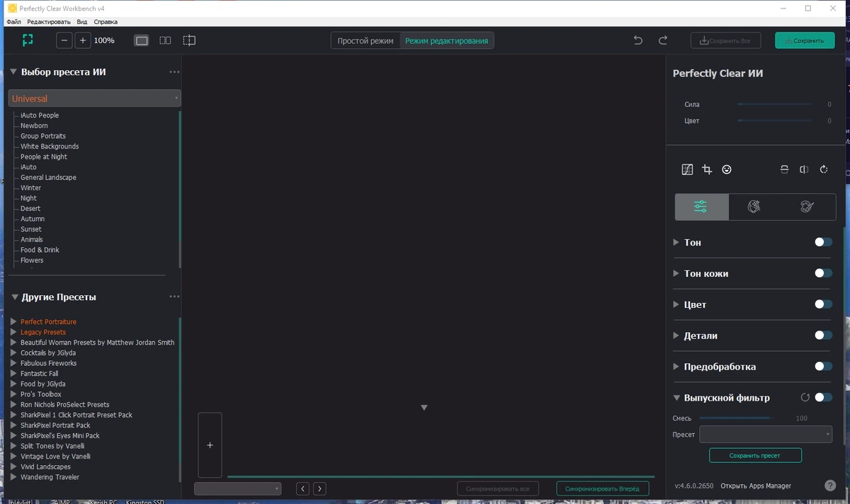Expand the Legacy Presets group
The width and height of the screenshot is (850, 504).
[13, 332]
